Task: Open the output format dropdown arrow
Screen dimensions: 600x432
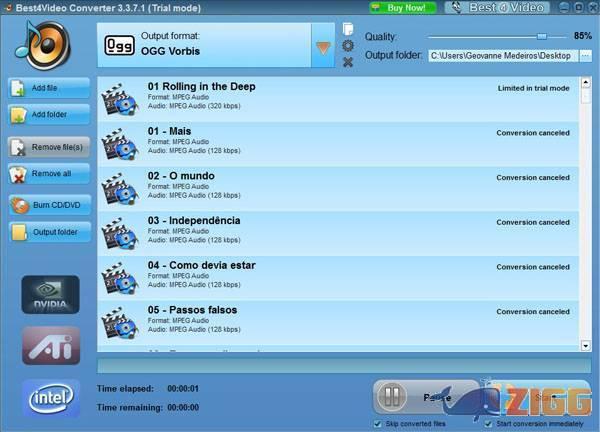Action: [x=323, y=46]
